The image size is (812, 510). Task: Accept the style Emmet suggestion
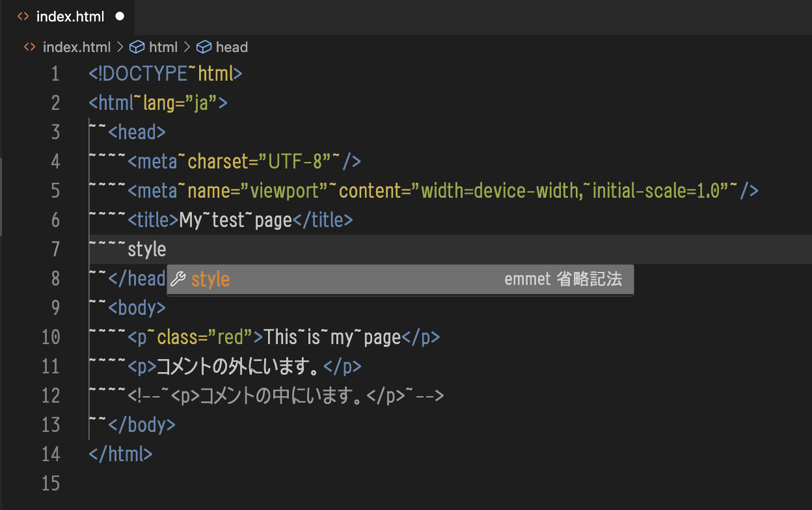(x=210, y=280)
